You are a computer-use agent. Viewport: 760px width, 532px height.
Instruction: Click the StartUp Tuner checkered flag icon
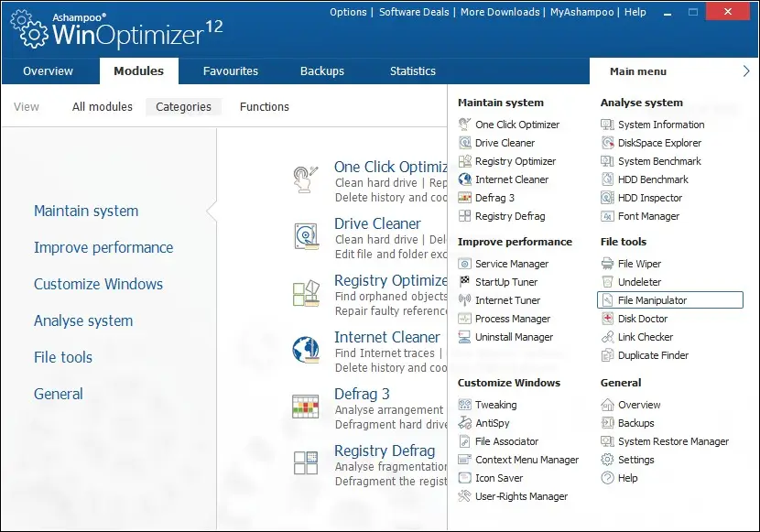click(x=464, y=282)
